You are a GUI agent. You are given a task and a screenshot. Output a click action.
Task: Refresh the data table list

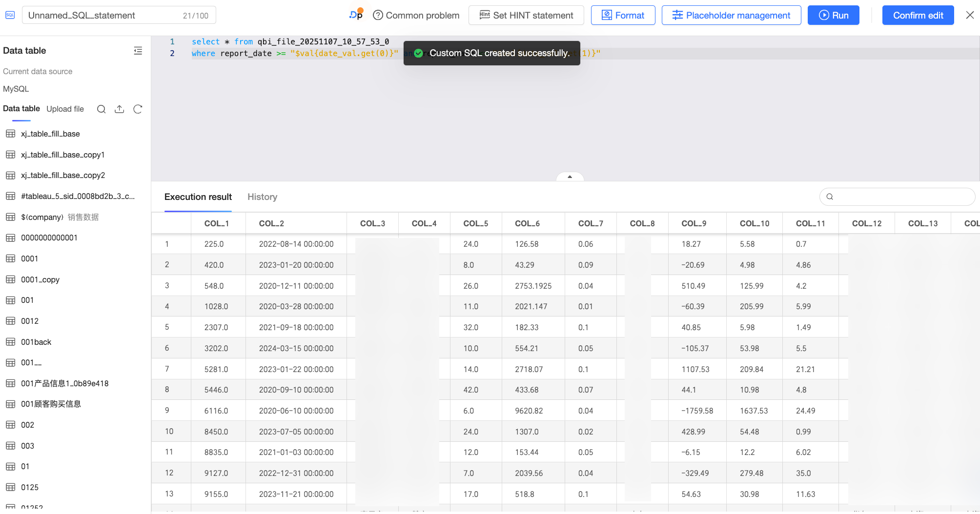pyautogui.click(x=138, y=109)
